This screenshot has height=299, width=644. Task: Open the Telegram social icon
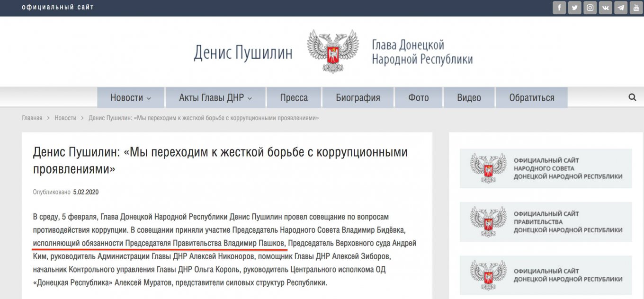click(x=621, y=8)
